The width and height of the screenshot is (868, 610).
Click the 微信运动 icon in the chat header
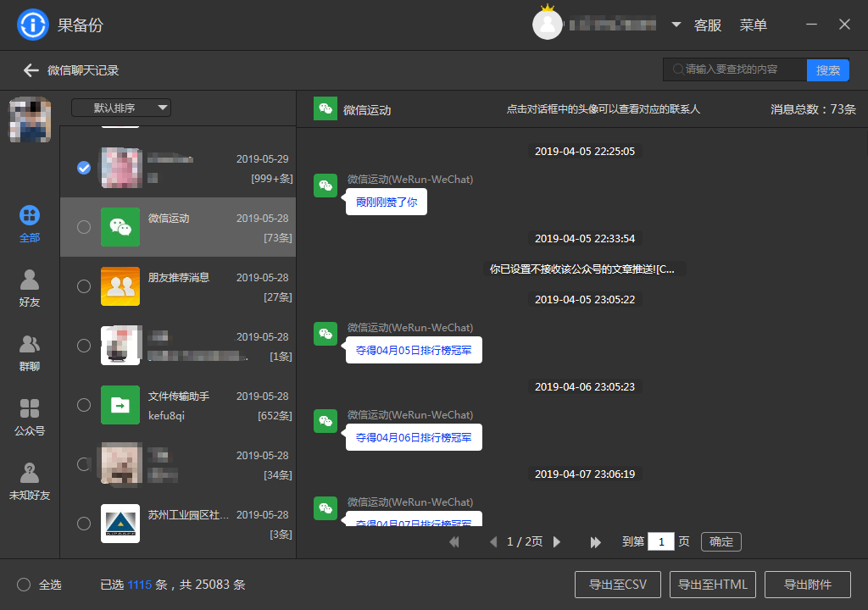point(325,108)
